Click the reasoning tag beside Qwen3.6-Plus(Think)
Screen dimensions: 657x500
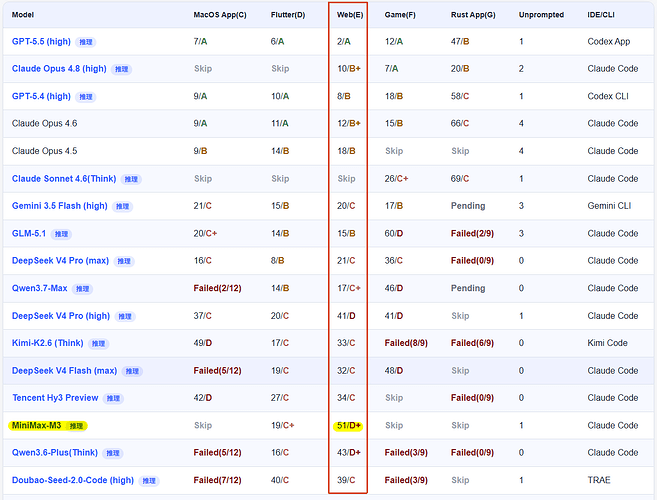tap(113, 453)
